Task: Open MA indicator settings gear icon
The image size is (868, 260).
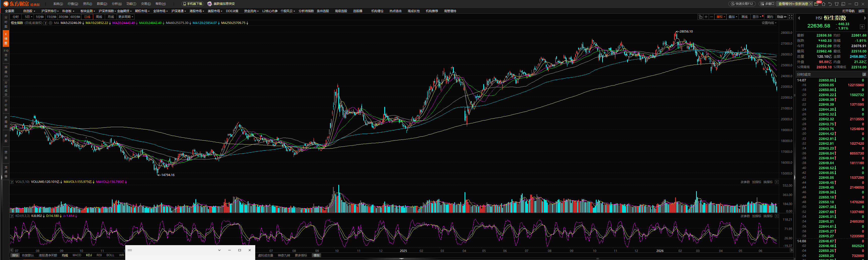Action: click(50, 23)
